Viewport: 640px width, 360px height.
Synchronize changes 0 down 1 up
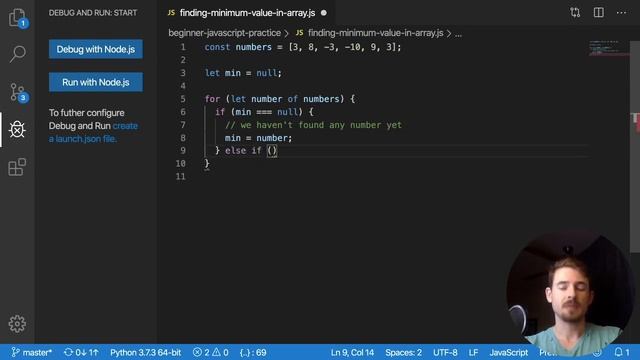tap(81, 352)
